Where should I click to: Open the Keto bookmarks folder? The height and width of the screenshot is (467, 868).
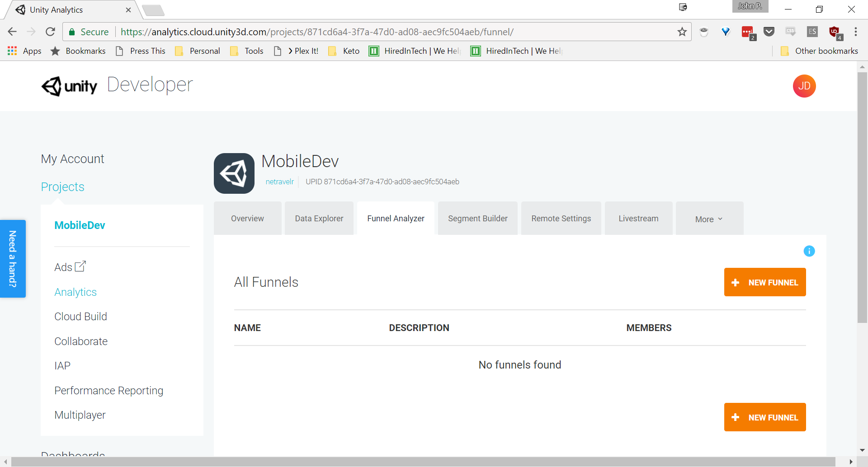[344, 51]
